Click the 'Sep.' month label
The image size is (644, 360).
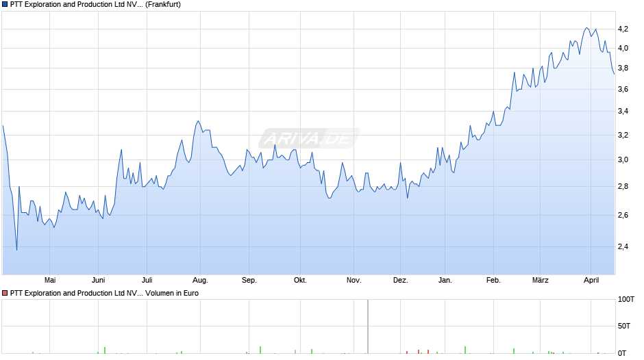(x=249, y=281)
